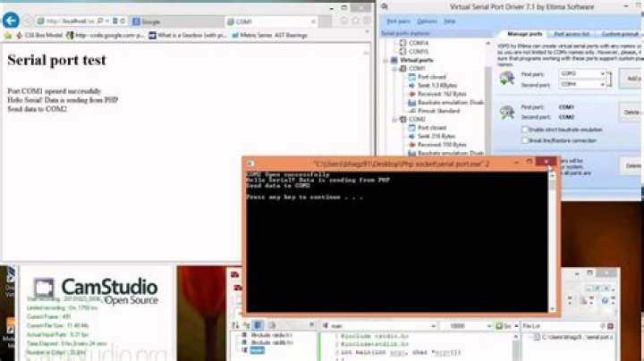Click COM2's Received bytes arrow icon

pos(412,145)
